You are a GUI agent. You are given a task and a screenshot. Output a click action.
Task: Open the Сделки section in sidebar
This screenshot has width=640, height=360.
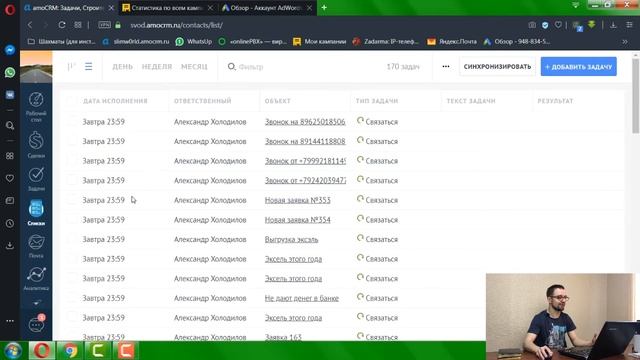click(x=36, y=144)
